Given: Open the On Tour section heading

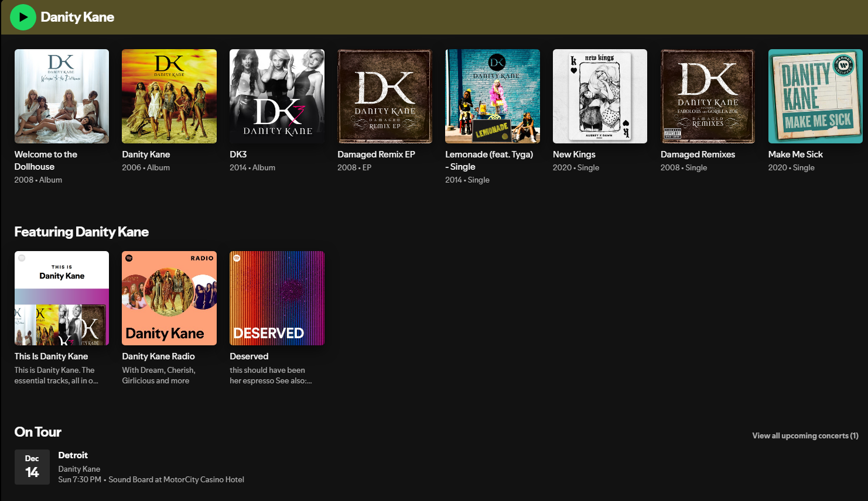Looking at the screenshot, I should tap(38, 432).
